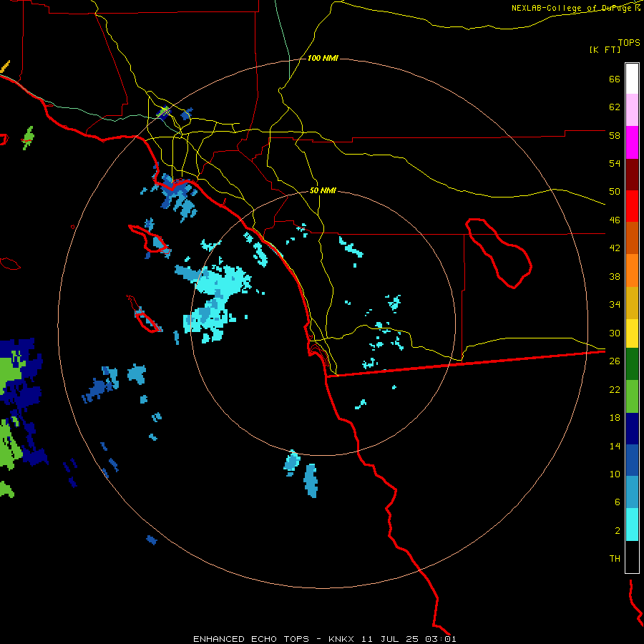Screen dimensions: 644x644
Task: Click the navy blue legend swatch
Action: [x=632, y=429]
